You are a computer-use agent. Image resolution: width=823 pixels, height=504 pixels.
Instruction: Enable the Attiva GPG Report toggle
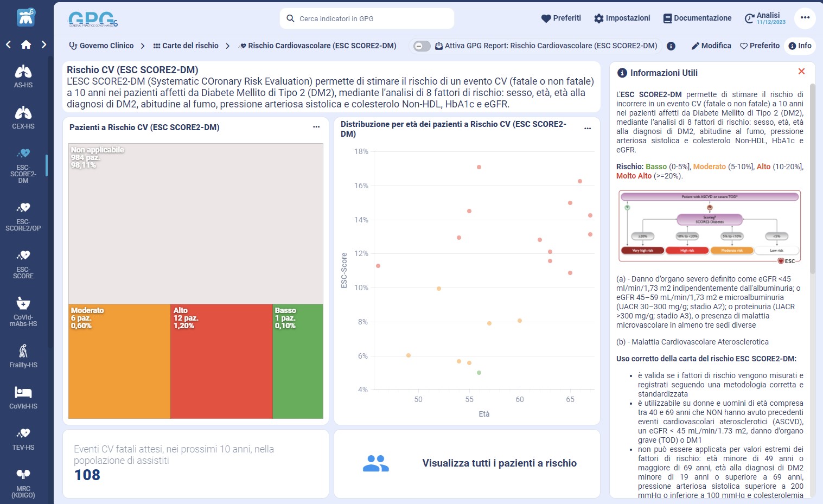pyautogui.click(x=422, y=46)
